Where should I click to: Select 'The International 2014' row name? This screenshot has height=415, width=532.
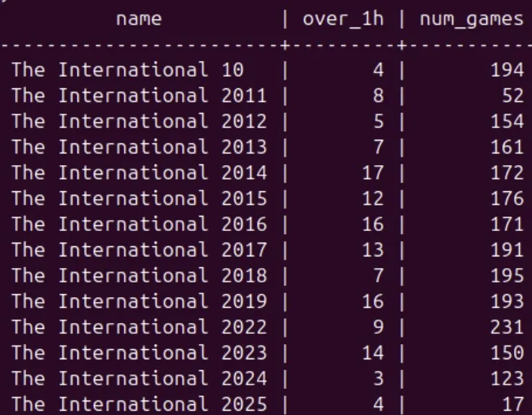pos(139,173)
